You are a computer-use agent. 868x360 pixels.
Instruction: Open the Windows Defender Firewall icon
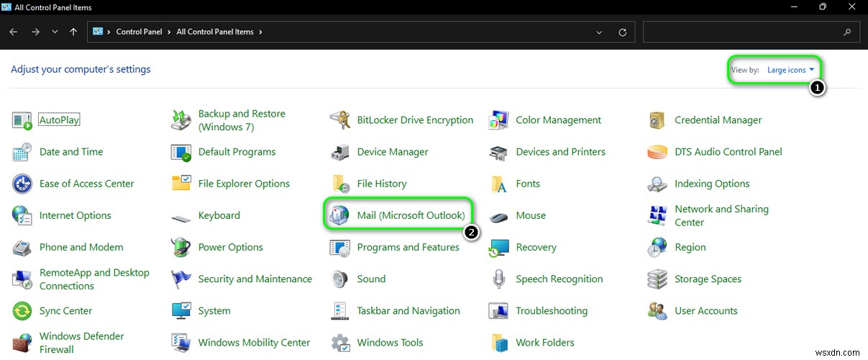pos(22,342)
